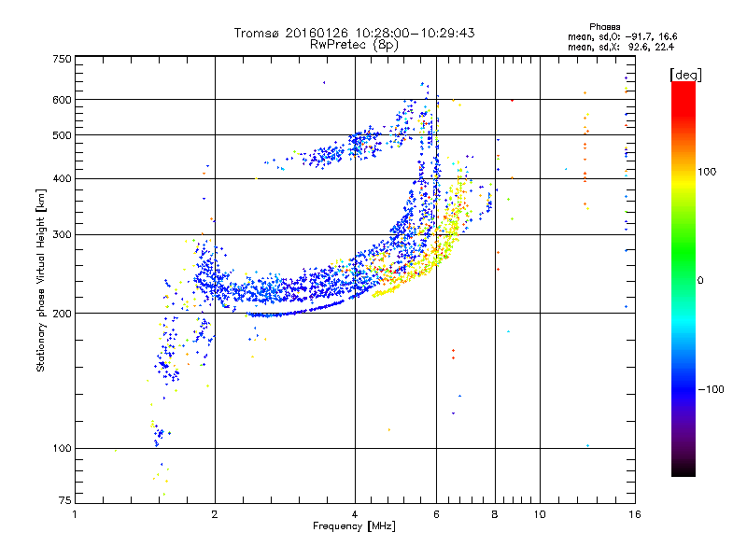Viewport: 747px width, 560px height.
Task: Click the subtitle "RwPretec (8p)"
Action: tap(354, 45)
